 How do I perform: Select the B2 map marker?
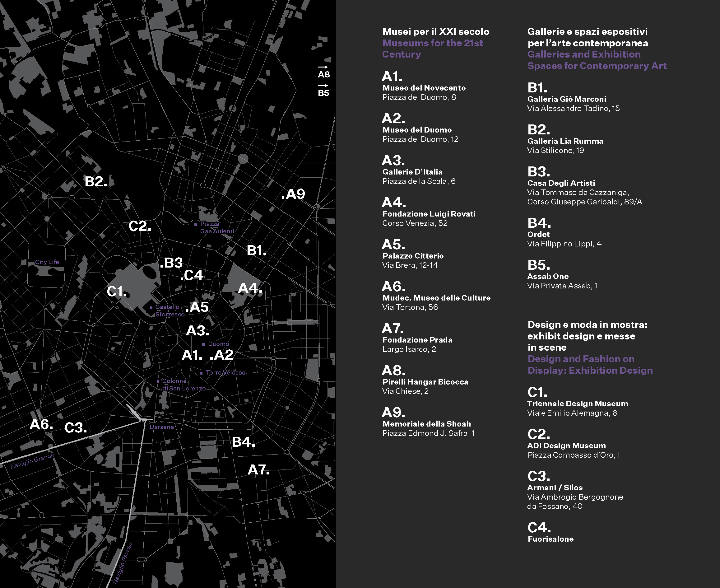[95, 182]
